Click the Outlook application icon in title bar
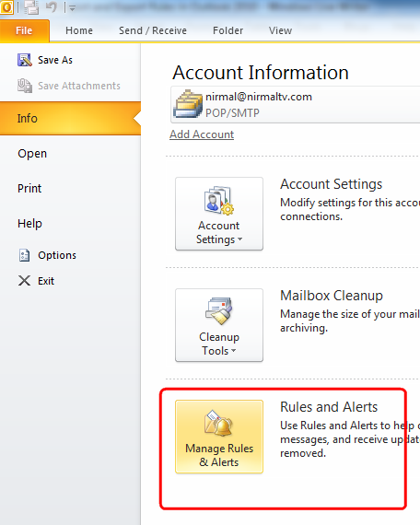Image resolution: width=420 pixels, height=525 pixels. tap(6, 7)
